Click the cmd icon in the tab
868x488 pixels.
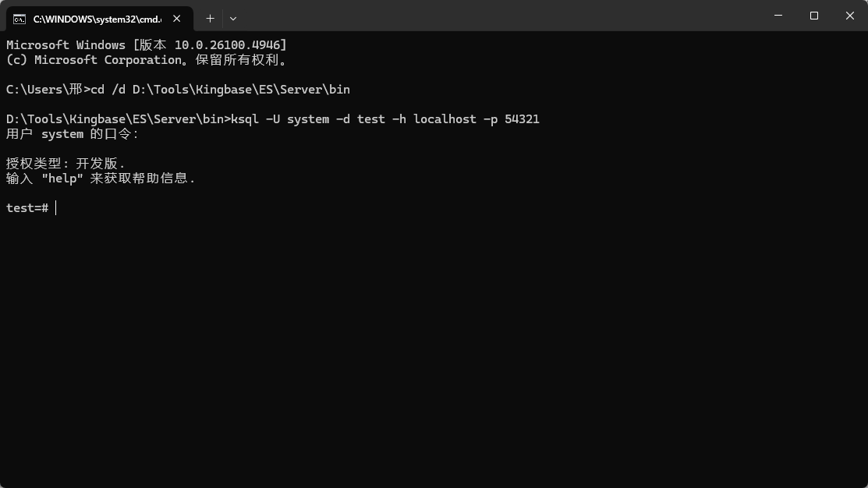[19, 18]
